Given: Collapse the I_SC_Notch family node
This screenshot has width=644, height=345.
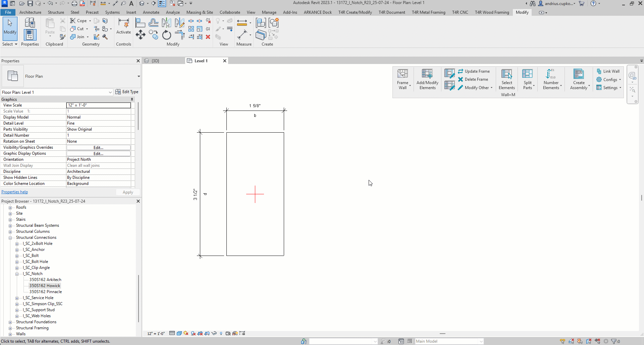Looking at the screenshot, I should click(17, 274).
